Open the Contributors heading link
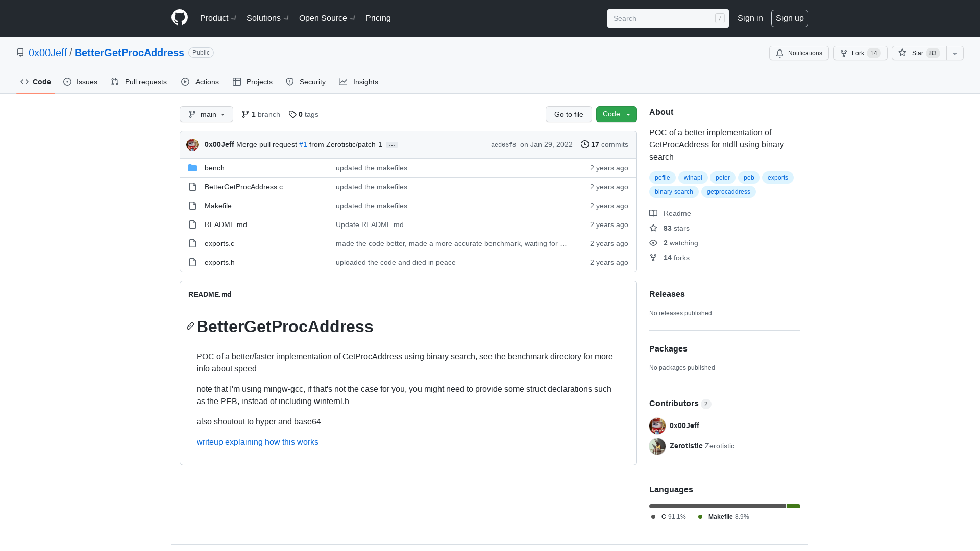The width and height of the screenshot is (980, 551). [680, 403]
